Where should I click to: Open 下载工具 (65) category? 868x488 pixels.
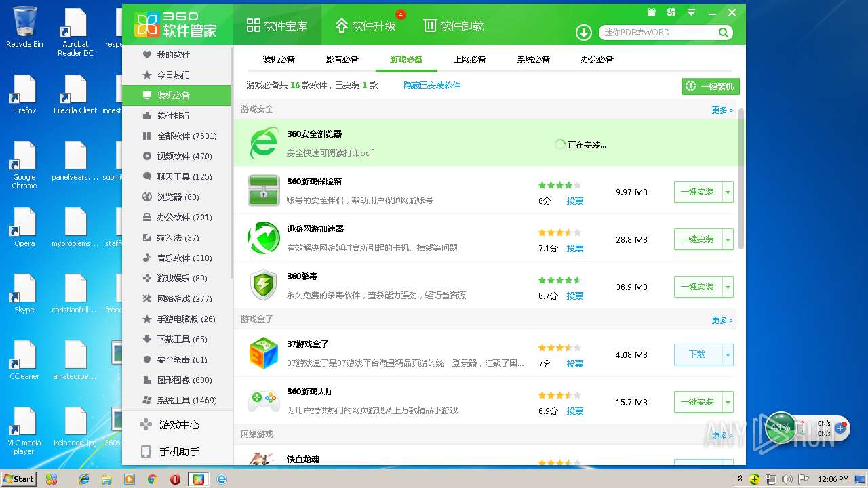coord(176,339)
